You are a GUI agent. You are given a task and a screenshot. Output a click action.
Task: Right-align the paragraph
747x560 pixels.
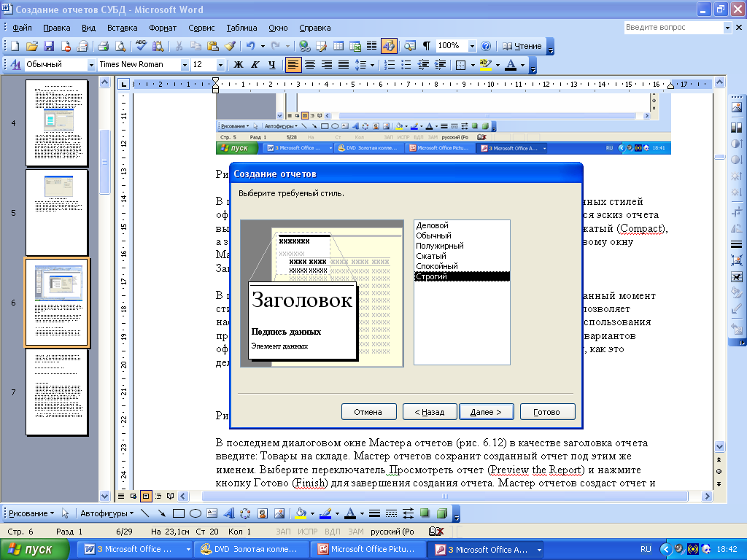[327, 65]
